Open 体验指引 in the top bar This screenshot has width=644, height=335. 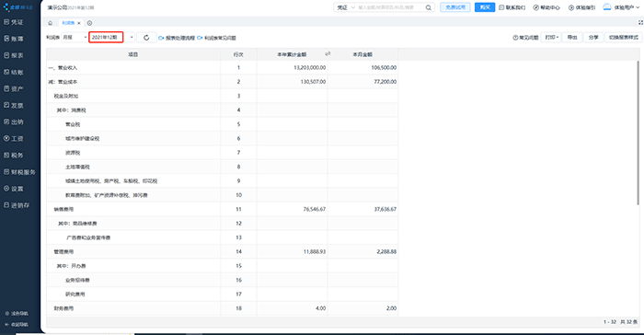[x=582, y=7]
